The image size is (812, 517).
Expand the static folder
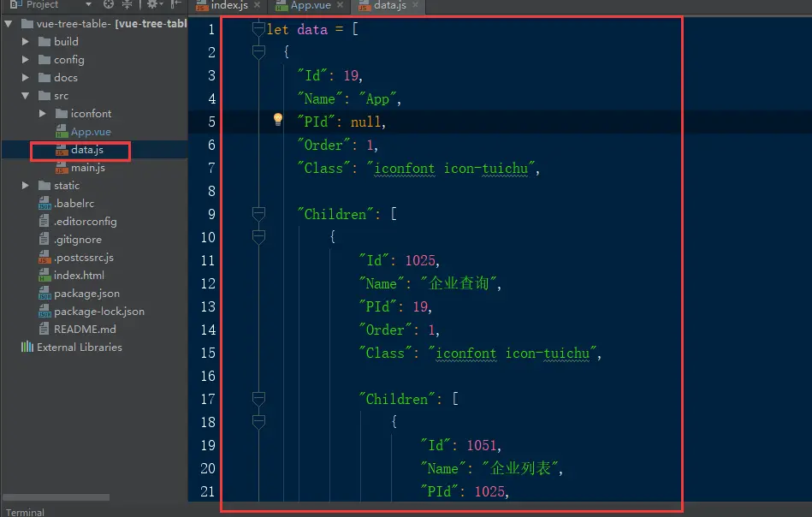25,186
